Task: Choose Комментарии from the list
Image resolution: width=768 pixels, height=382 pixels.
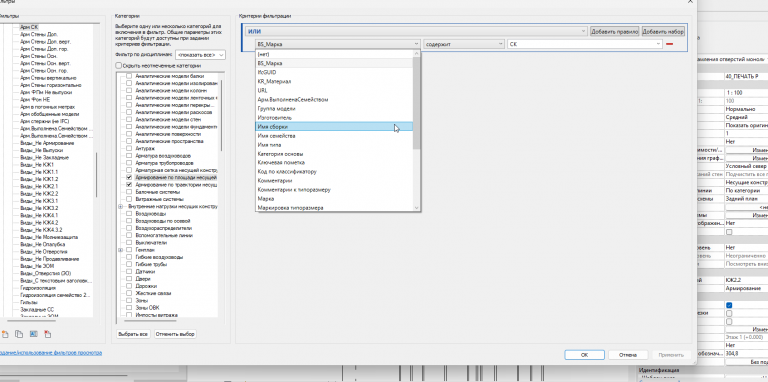Action: tap(334, 181)
